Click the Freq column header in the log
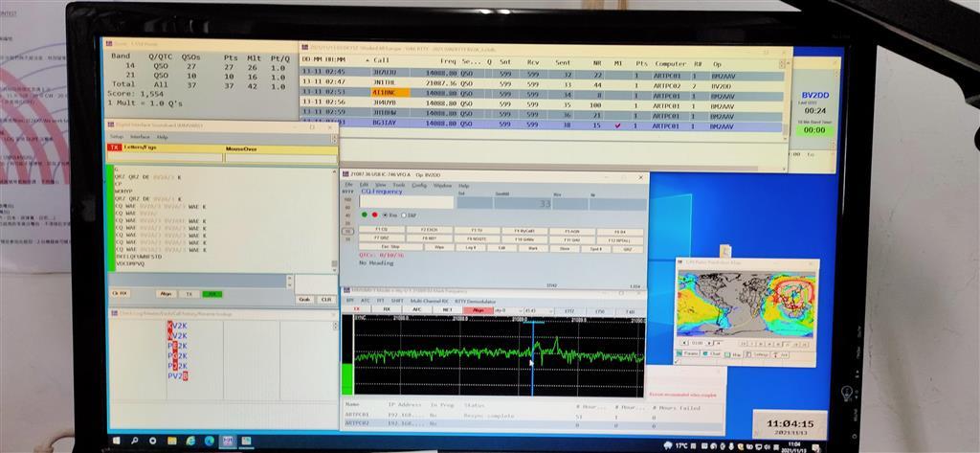The height and width of the screenshot is (453, 980). (x=448, y=61)
